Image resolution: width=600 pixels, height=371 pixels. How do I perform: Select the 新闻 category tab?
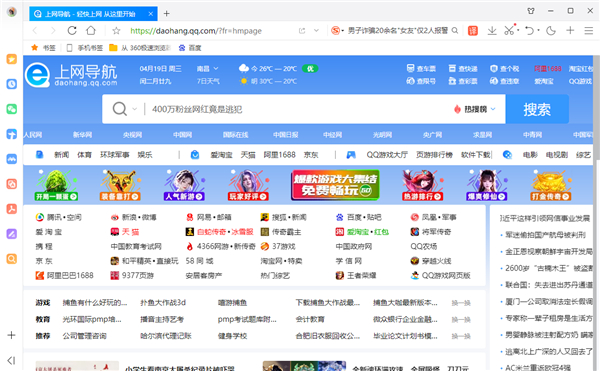(x=62, y=155)
